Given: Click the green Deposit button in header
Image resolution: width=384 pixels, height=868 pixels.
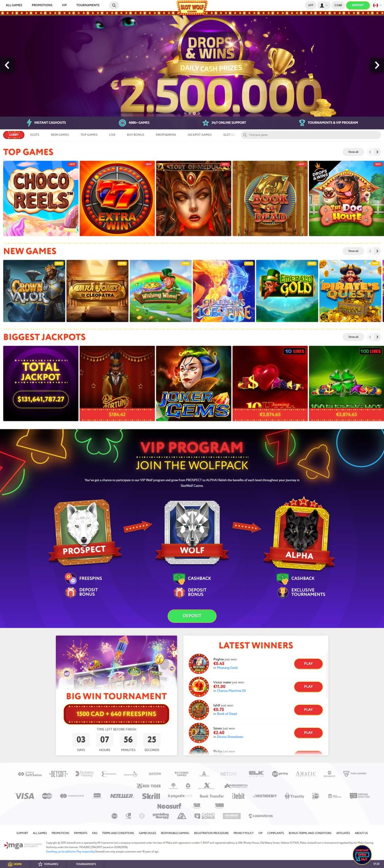Looking at the screenshot, I should pos(358,5).
